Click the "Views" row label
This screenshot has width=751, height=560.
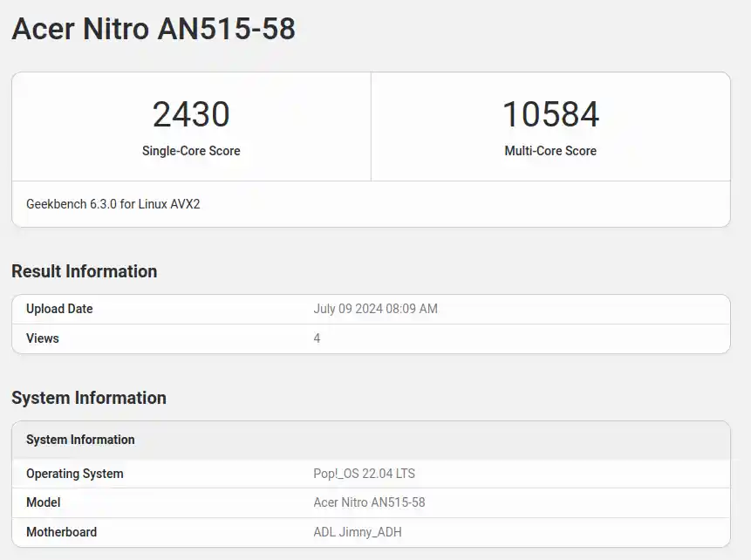click(x=43, y=338)
